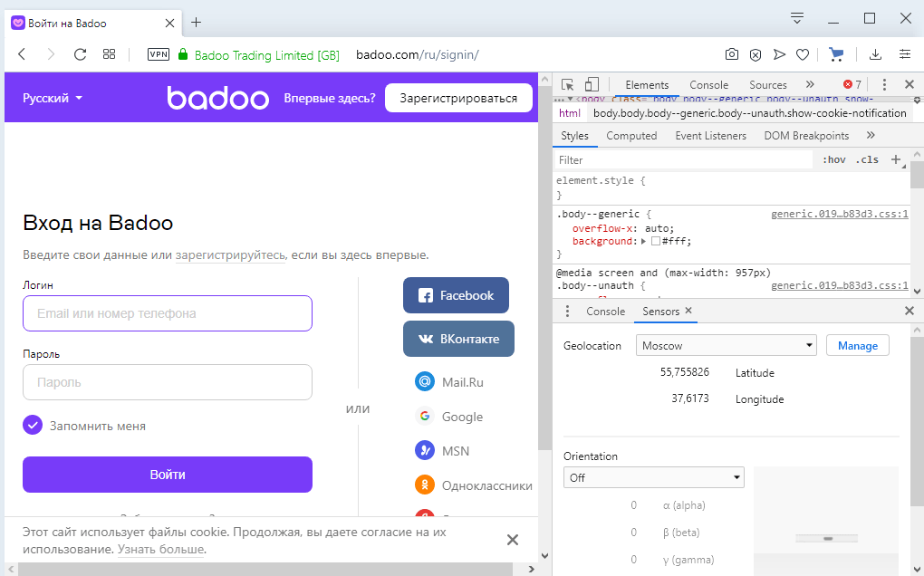Click the Зарегистрироваться sign-up button
Viewport: 924px width, 576px height.
click(x=458, y=98)
